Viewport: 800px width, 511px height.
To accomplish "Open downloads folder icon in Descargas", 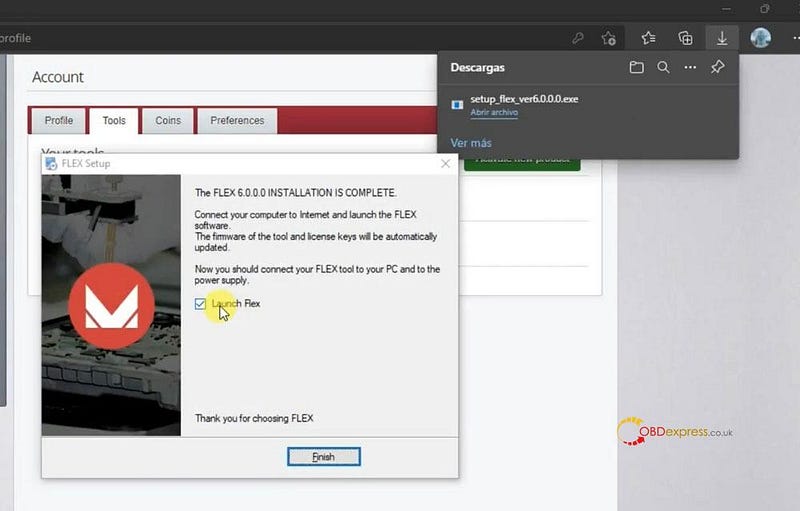I will point(636,67).
